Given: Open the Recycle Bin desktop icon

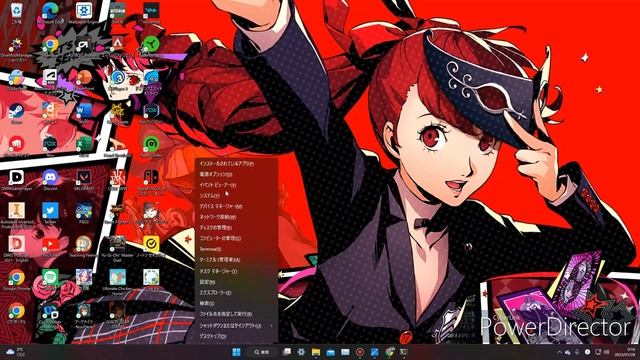Looking at the screenshot, I should 16,12.
